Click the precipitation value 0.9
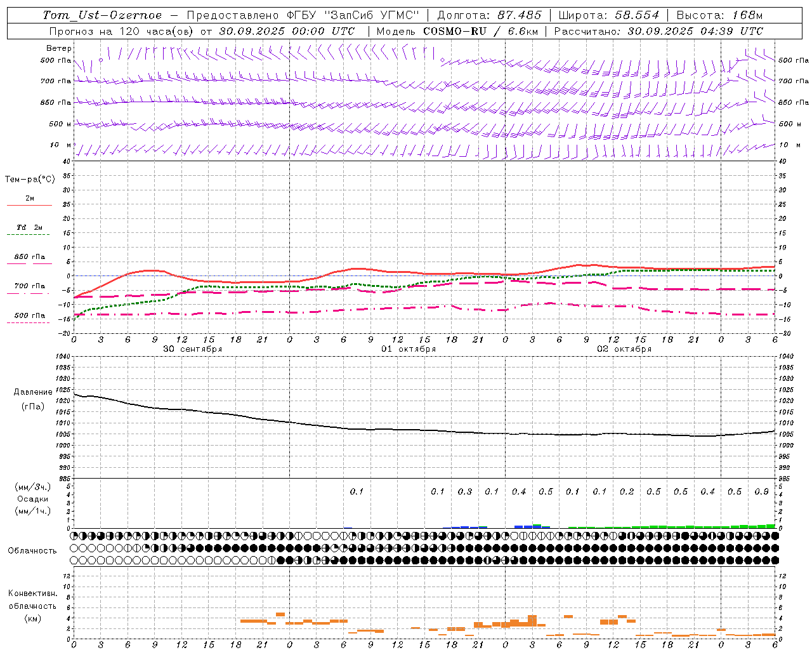 click(x=762, y=491)
